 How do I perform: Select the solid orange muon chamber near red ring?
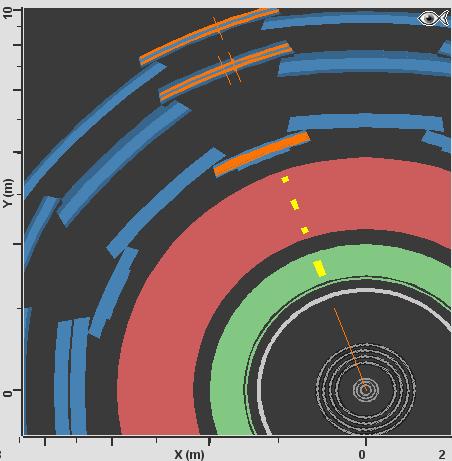coord(262,153)
